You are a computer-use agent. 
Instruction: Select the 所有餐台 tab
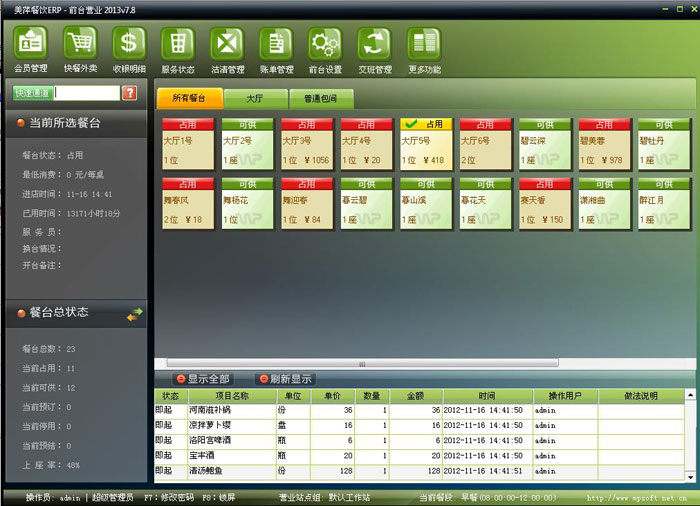coord(188,99)
